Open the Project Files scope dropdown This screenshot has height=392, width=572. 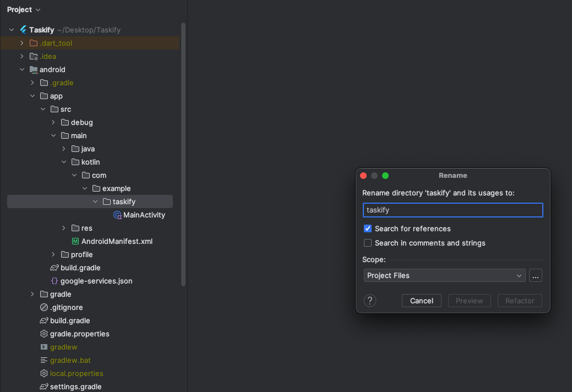click(x=444, y=275)
